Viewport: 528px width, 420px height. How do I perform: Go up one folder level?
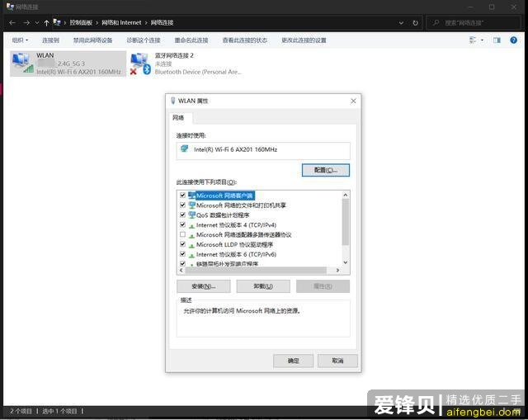[x=46, y=22]
